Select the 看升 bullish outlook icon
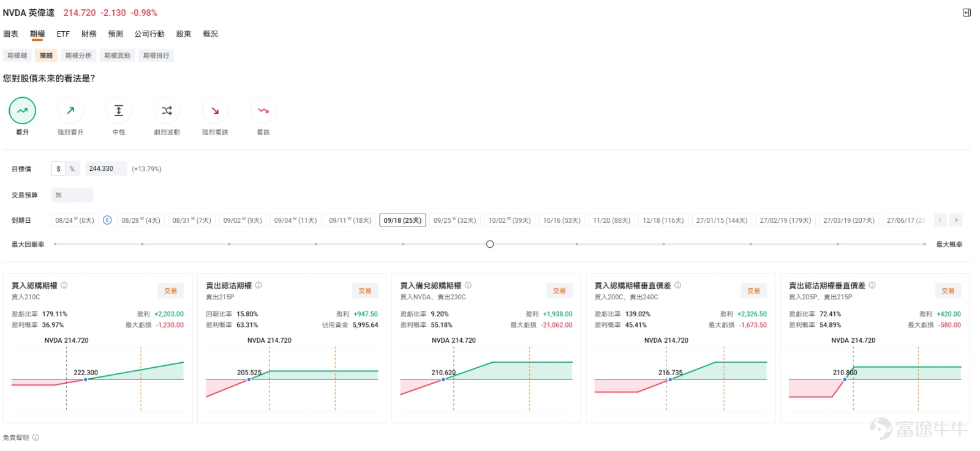This screenshot has width=980, height=451. (23, 111)
